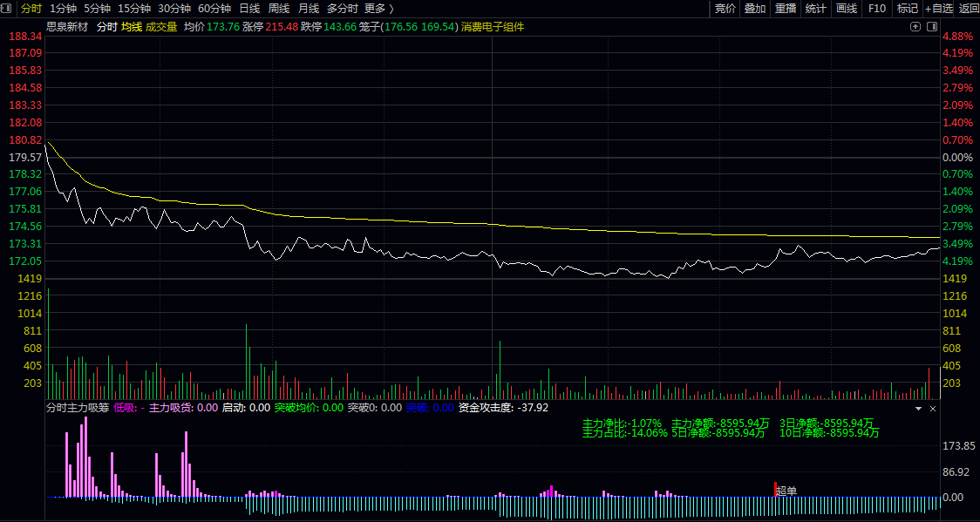Open the 画线 drawing tools

847,9
